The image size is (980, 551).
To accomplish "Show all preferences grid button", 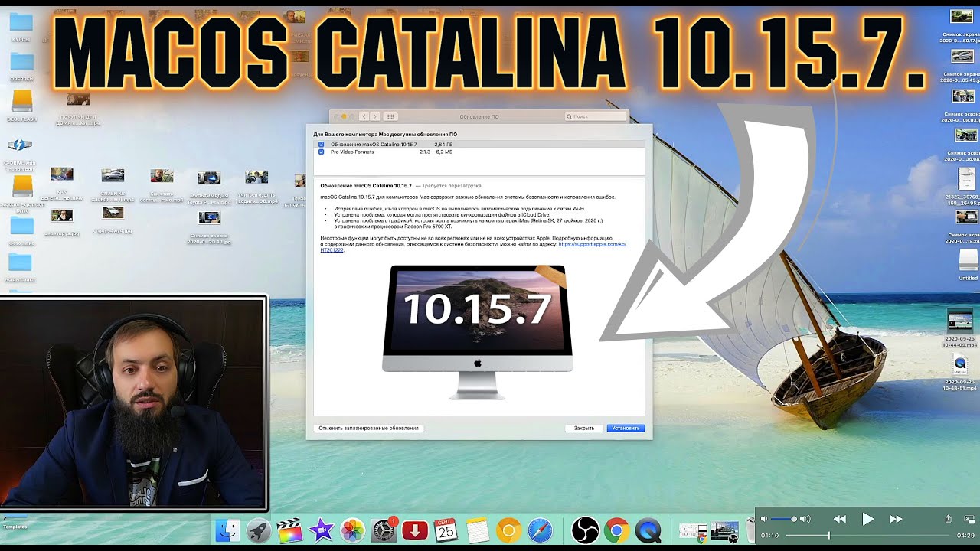I will pyautogui.click(x=390, y=116).
